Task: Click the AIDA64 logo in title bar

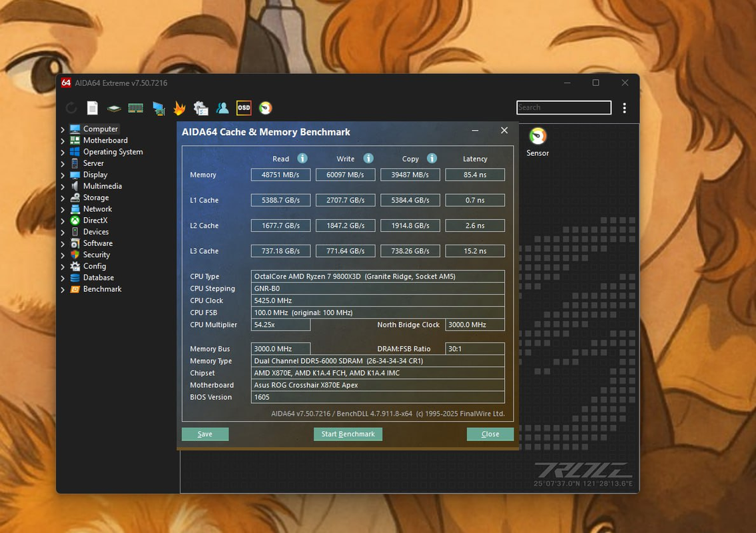Action: click(x=66, y=83)
